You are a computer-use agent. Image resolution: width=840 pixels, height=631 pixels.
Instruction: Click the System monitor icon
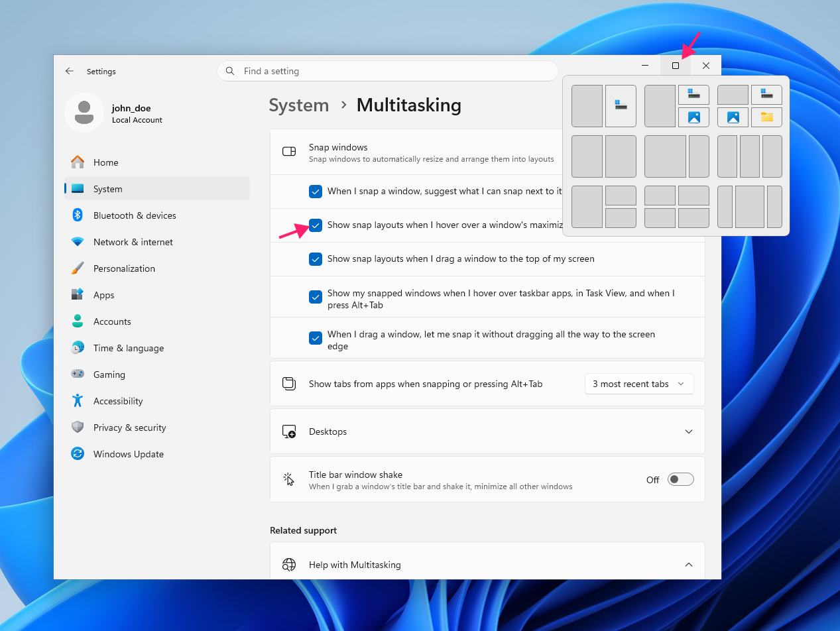78,189
